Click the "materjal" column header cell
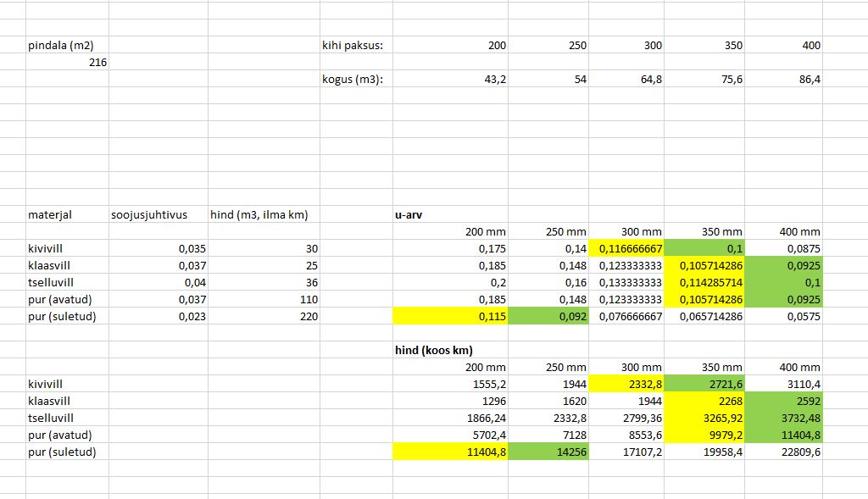The height and width of the screenshot is (499, 868). (x=51, y=215)
